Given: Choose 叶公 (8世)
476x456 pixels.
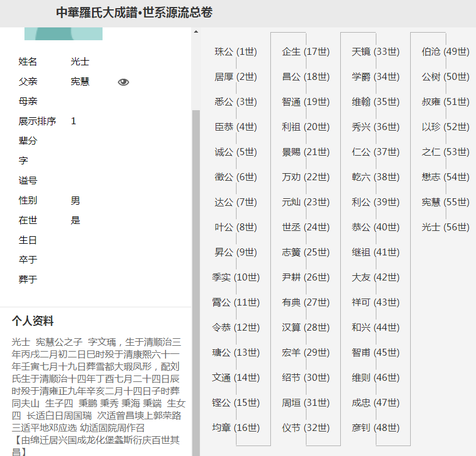Looking at the screenshot, I should pyautogui.click(x=236, y=227).
